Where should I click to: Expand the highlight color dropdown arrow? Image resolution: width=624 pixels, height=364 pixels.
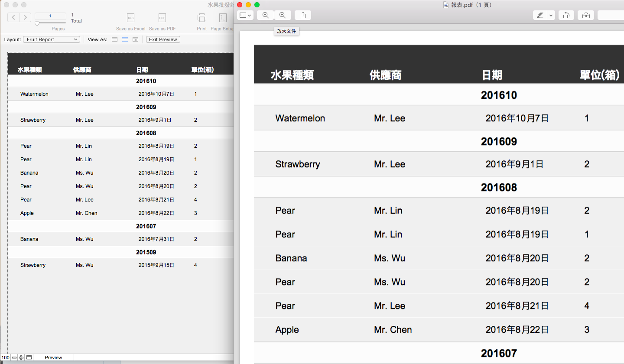pos(551,15)
